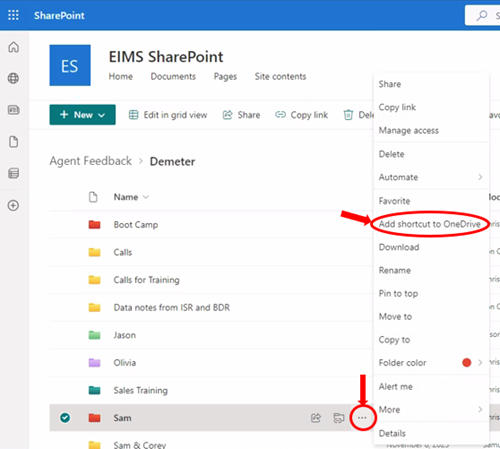Click the Demeter breadcrumb label
This screenshot has height=449, width=500.
(172, 162)
